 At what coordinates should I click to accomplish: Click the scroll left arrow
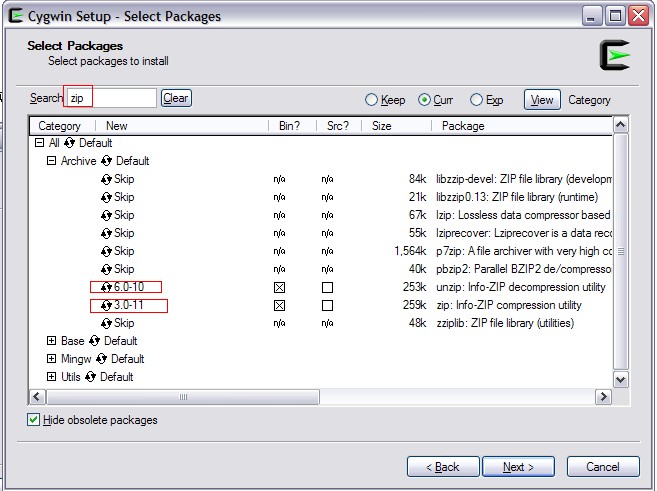pyautogui.click(x=37, y=397)
